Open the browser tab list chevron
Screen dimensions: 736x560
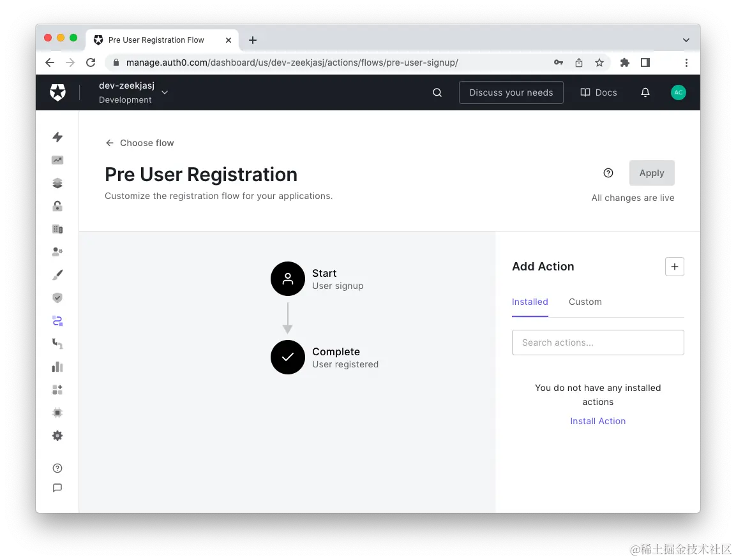click(686, 39)
